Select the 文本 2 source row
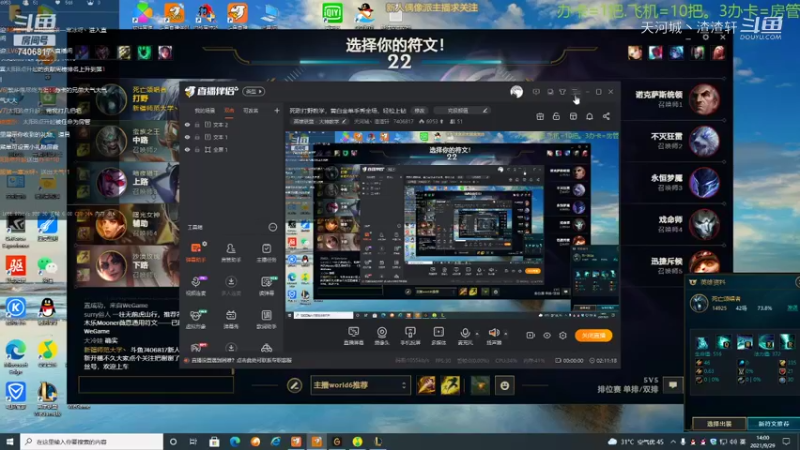Screen dimensions: 800x450 coord(232,124)
